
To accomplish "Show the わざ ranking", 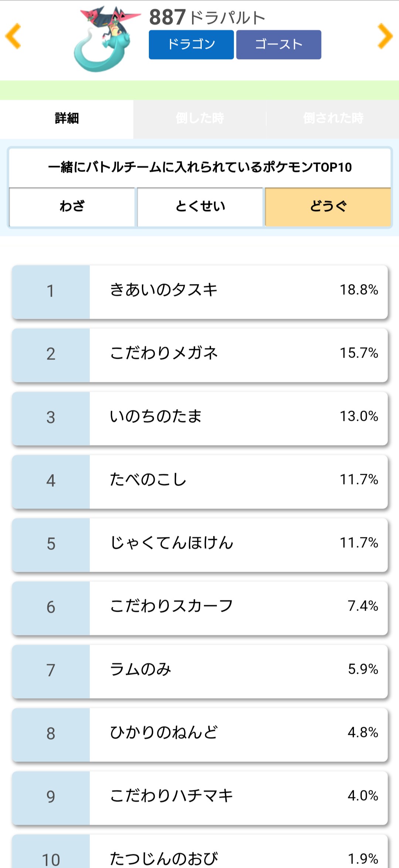I will point(72,206).
